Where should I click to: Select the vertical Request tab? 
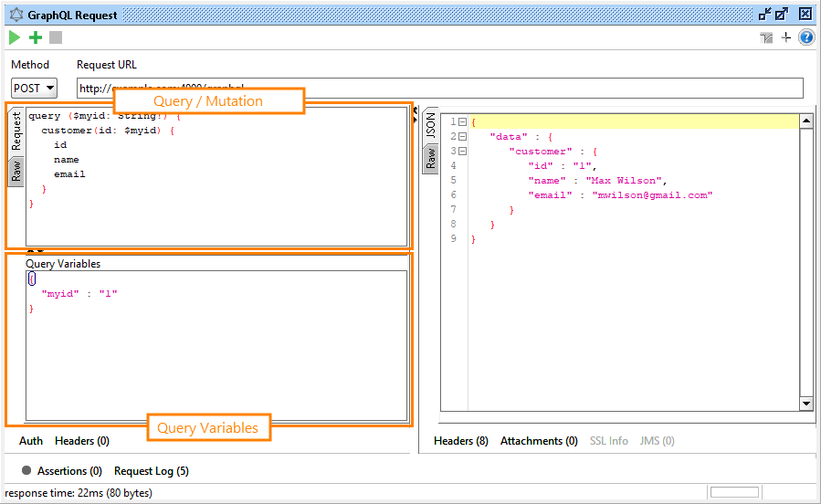point(16,131)
